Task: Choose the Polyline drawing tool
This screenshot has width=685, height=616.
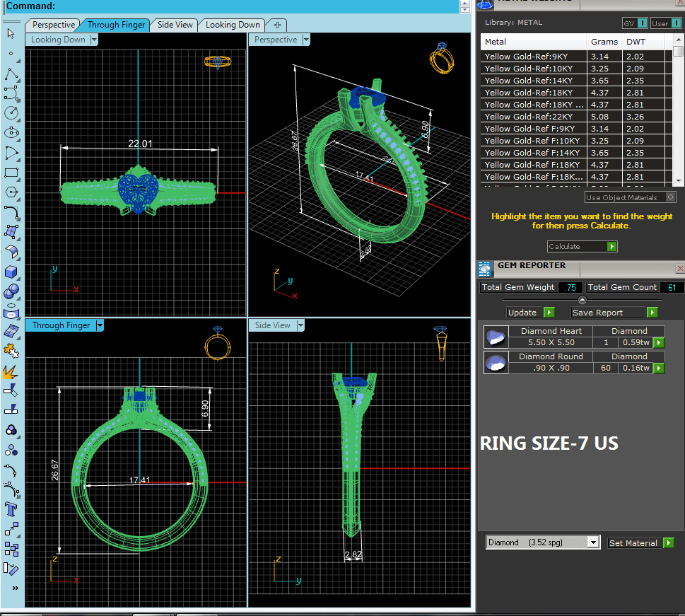Action: click(x=11, y=74)
